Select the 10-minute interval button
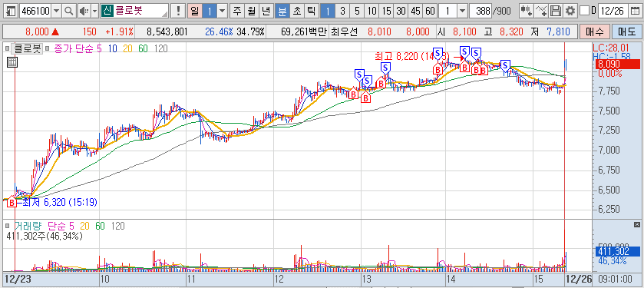 [x=372, y=11]
